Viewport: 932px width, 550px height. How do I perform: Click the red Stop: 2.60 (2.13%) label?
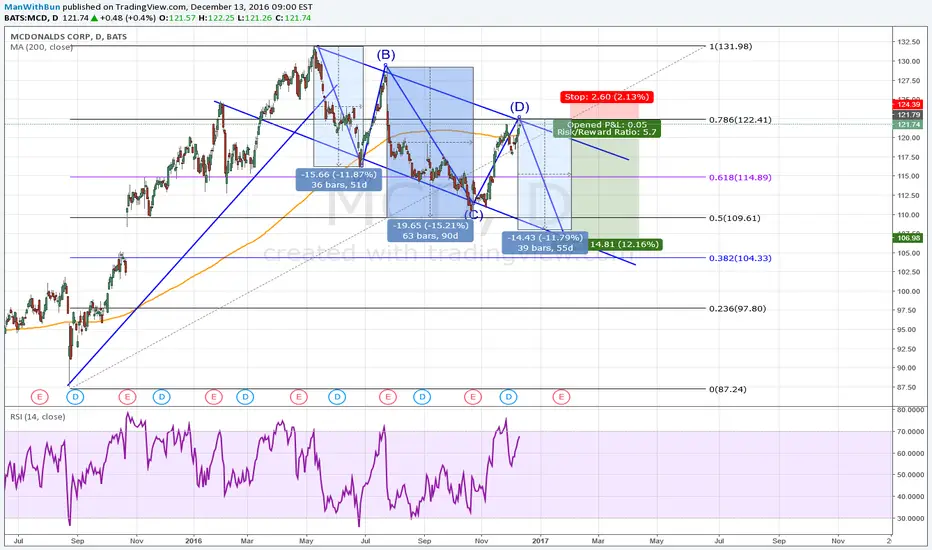tap(606, 97)
